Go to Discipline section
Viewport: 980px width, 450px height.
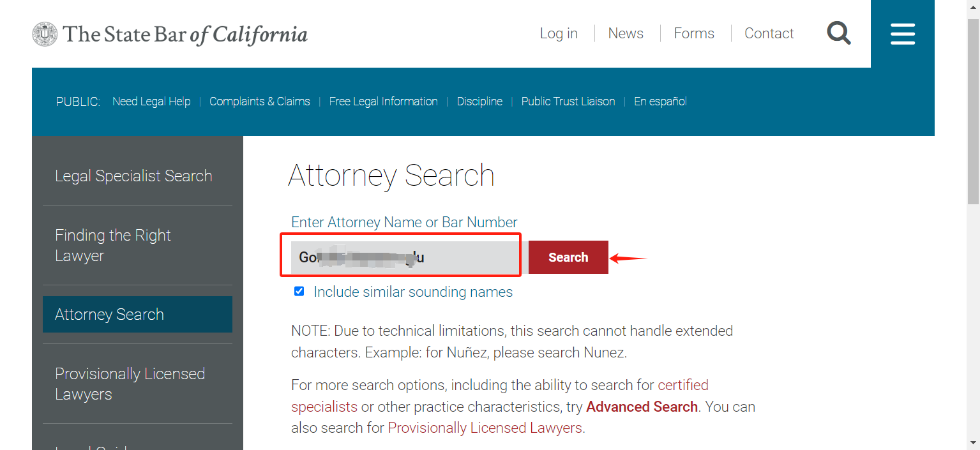tap(479, 101)
